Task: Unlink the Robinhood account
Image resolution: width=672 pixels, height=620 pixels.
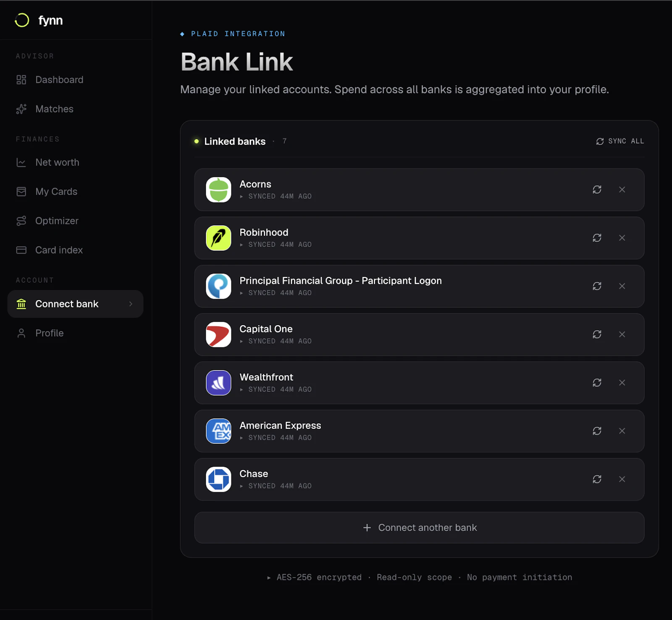Action: pyautogui.click(x=622, y=238)
